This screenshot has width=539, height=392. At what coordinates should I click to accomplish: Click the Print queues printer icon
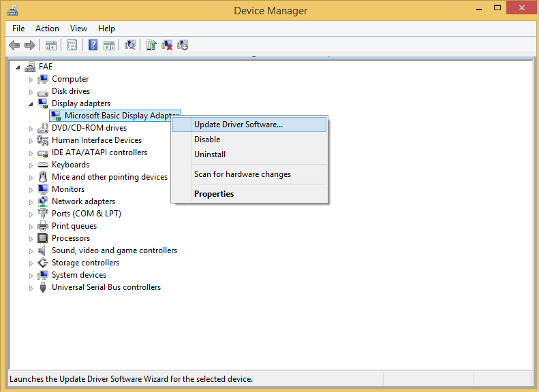coord(43,226)
